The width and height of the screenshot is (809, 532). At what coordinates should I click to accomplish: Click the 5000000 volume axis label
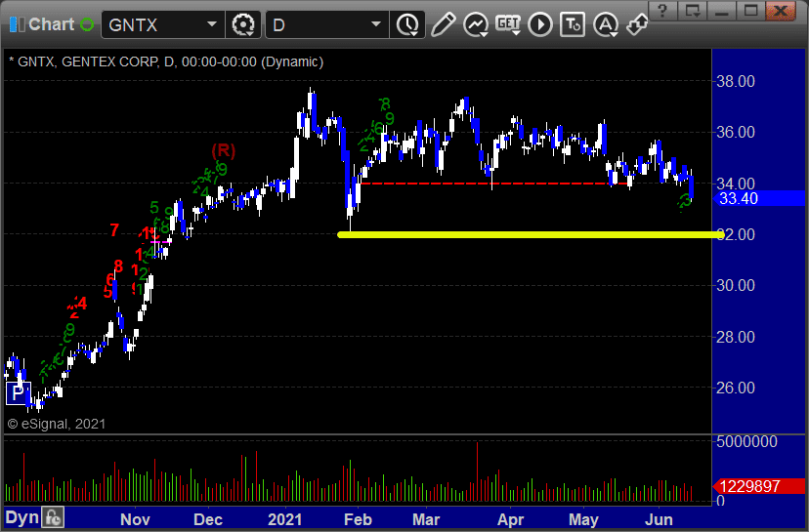[746, 441]
